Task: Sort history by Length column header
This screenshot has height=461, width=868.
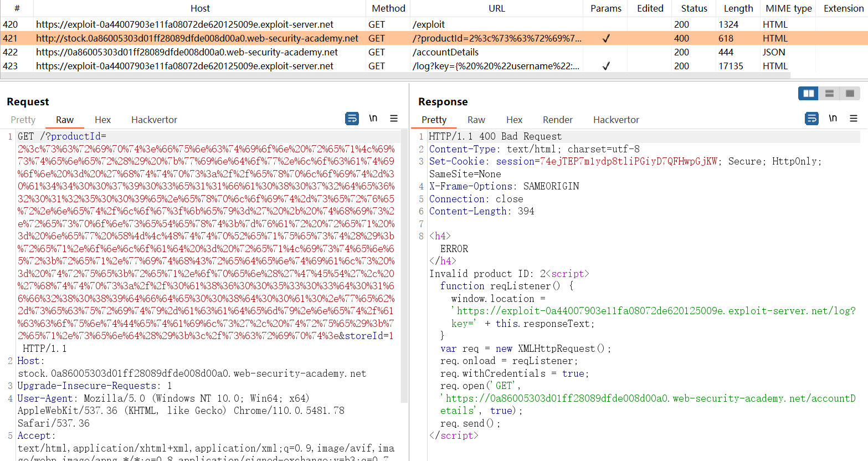Action: tap(738, 8)
